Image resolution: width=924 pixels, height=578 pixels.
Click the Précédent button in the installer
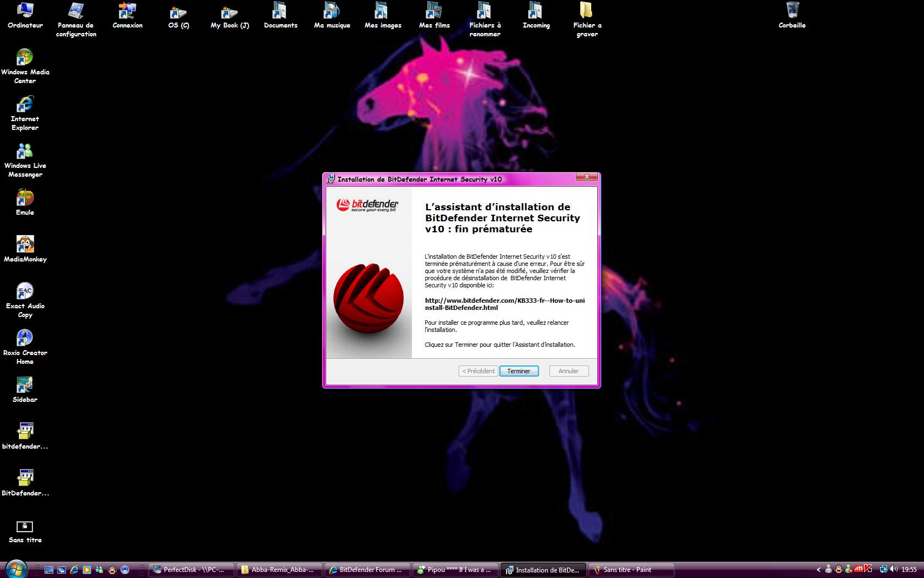pyautogui.click(x=478, y=371)
